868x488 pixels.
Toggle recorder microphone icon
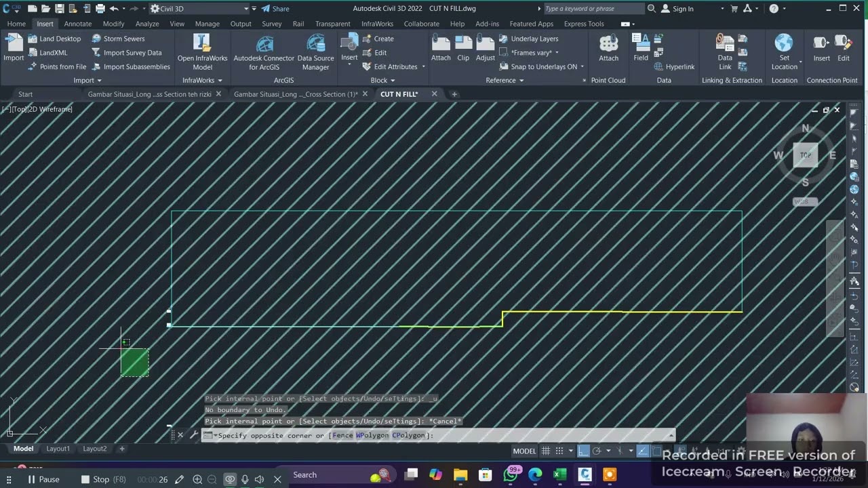click(x=245, y=479)
